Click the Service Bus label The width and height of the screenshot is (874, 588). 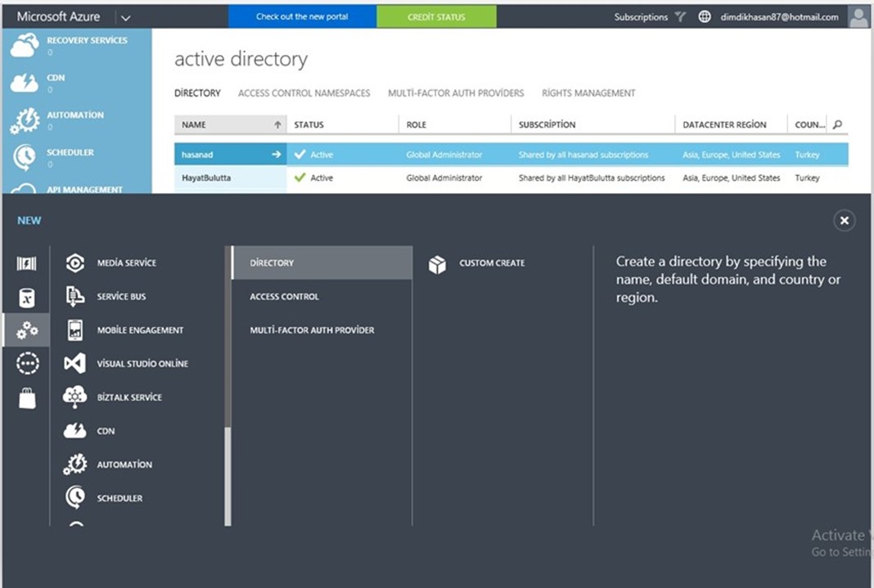pyautogui.click(x=121, y=297)
